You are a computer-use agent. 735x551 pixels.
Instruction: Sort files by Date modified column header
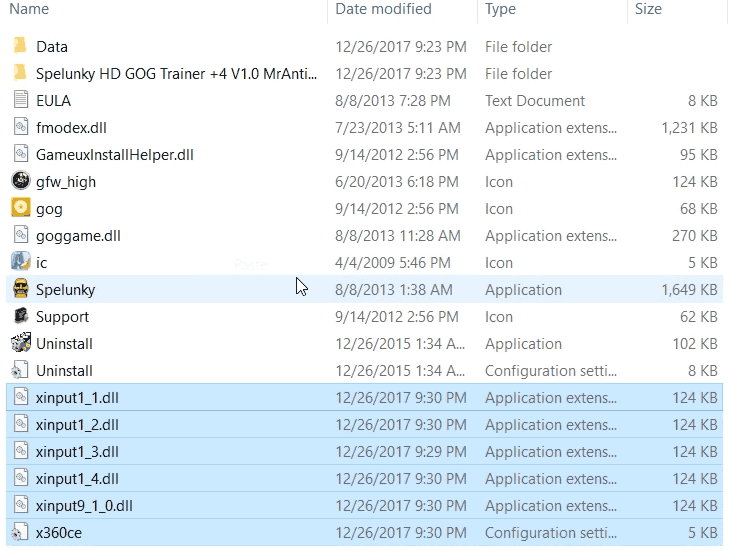383,9
